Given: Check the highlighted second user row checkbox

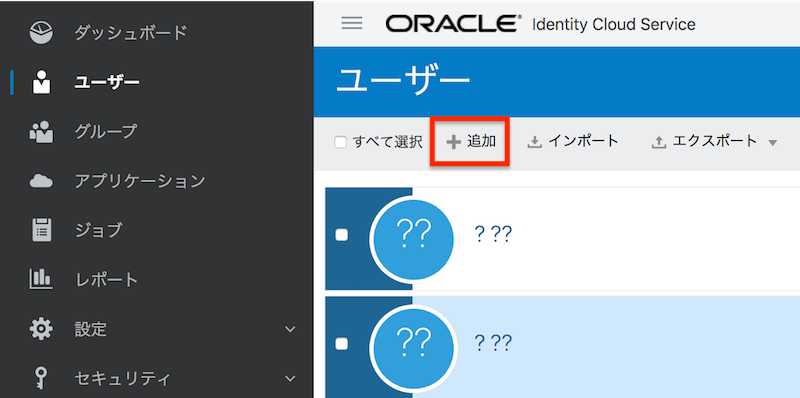Looking at the screenshot, I should click(341, 344).
